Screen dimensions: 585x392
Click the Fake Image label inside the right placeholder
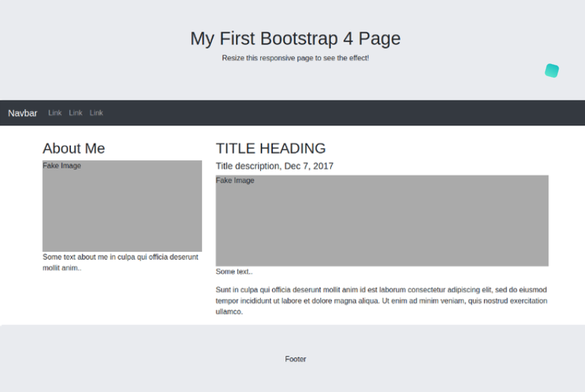click(x=234, y=180)
